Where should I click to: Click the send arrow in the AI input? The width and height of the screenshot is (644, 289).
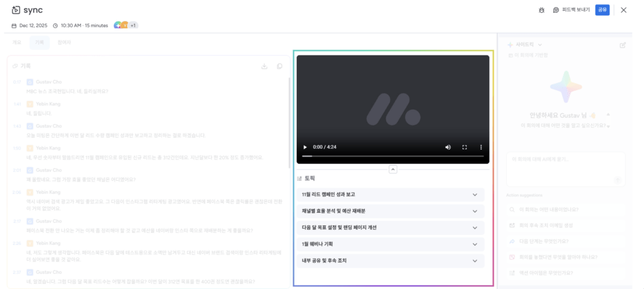click(x=618, y=180)
